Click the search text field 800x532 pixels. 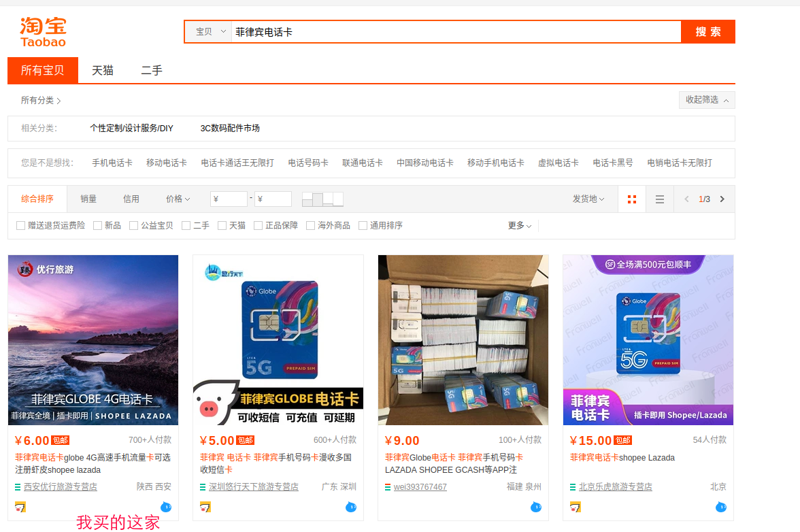coord(456,31)
